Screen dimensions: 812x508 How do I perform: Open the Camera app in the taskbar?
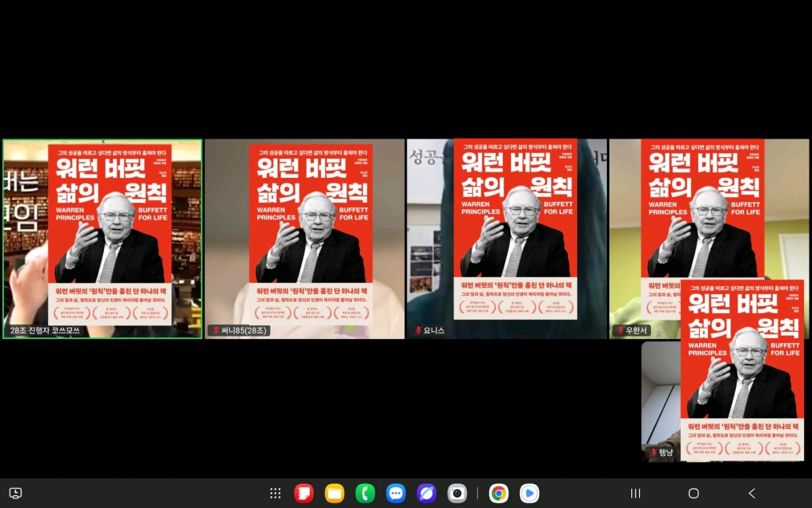457,494
